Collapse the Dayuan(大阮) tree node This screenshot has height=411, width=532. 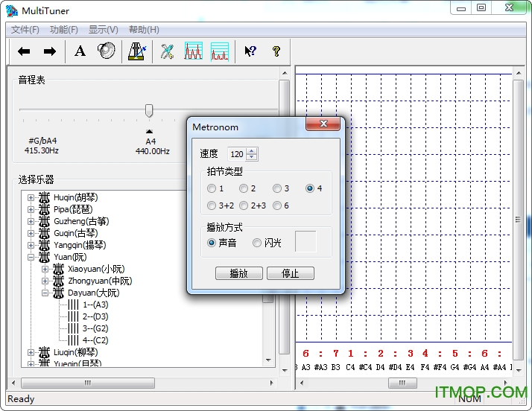point(45,293)
